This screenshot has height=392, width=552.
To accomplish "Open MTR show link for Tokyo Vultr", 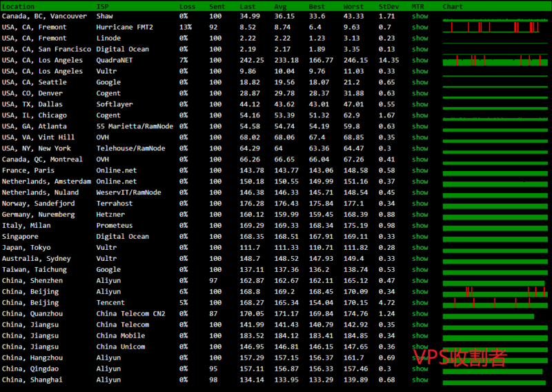I will click(420, 248).
